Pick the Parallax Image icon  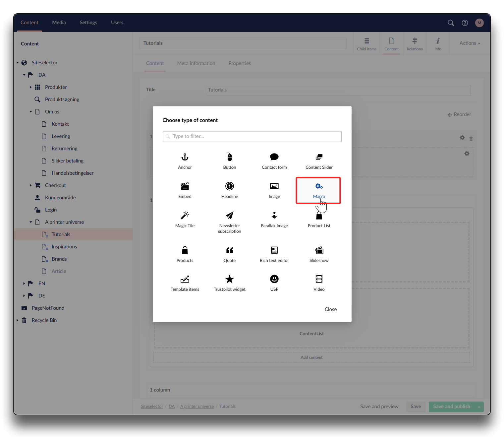coord(274,216)
